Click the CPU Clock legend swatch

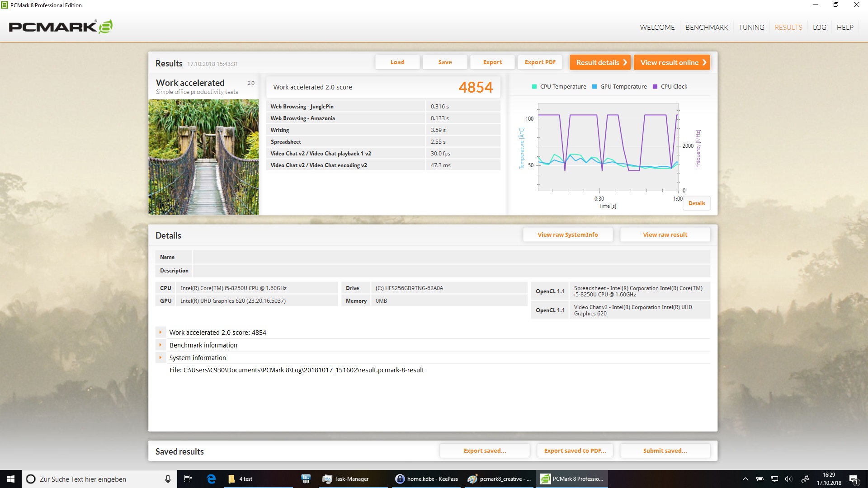655,87
